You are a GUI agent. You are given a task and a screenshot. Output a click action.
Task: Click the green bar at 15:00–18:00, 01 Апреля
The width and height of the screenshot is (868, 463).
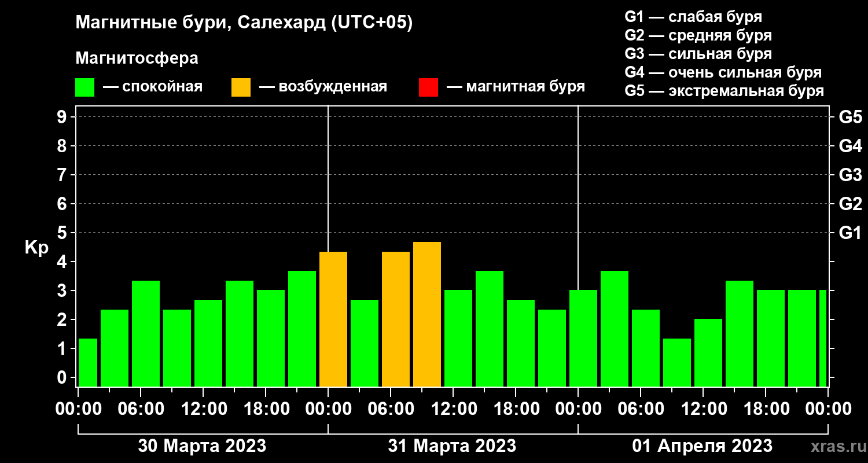pyautogui.click(x=740, y=333)
